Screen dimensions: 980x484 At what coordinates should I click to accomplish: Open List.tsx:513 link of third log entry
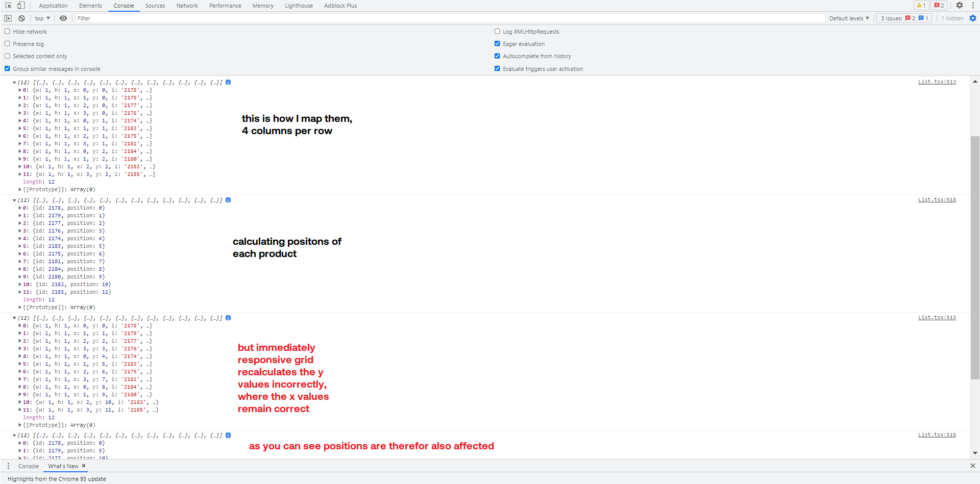click(937, 317)
